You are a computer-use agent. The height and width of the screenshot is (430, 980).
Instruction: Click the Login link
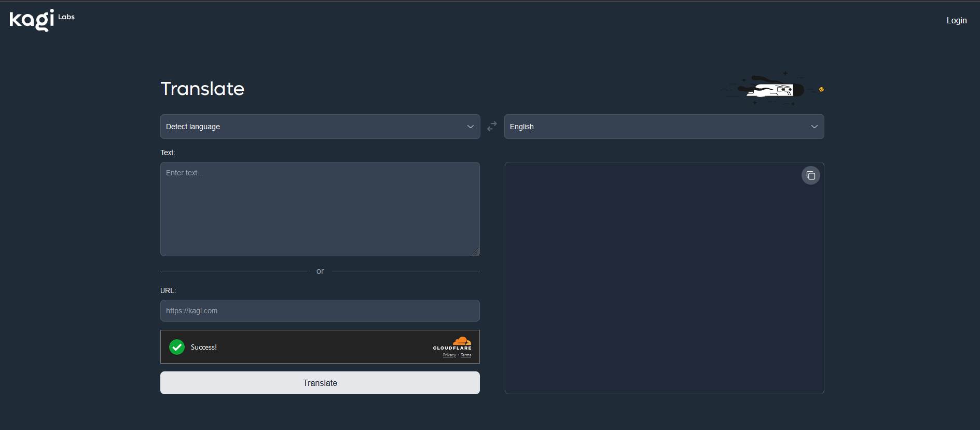pyautogui.click(x=956, y=21)
